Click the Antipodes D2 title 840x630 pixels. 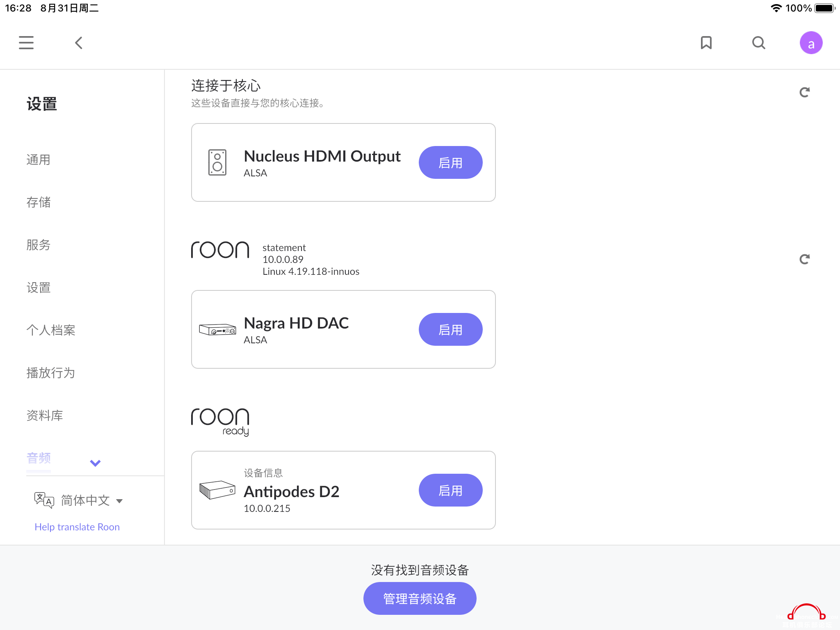292,491
